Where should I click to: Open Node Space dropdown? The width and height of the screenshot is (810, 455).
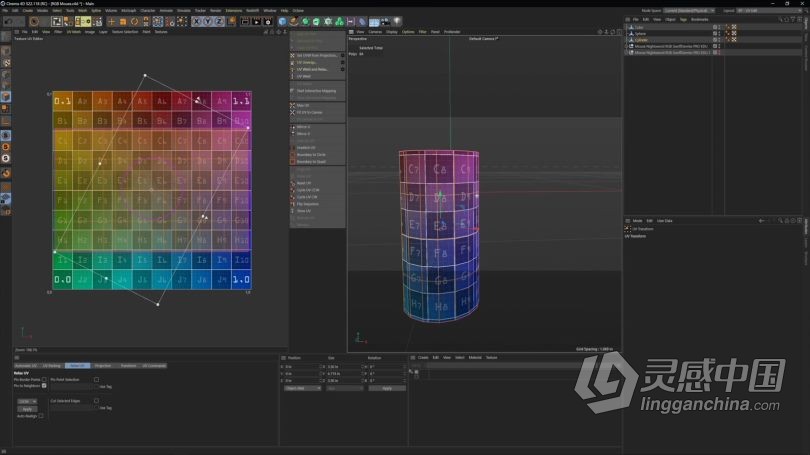pyautogui.click(x=689, y=10)
